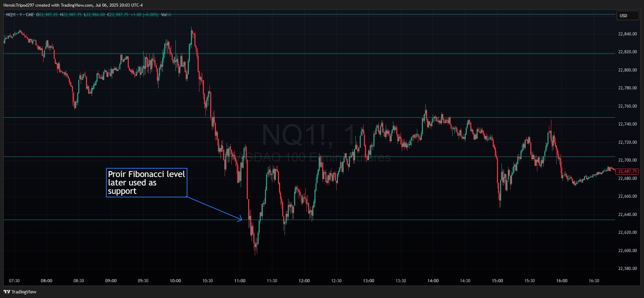Viewport: 644px width, 298px height.
Task: Click the 15:30 time axis label
Action: click(x=530, y=281)
